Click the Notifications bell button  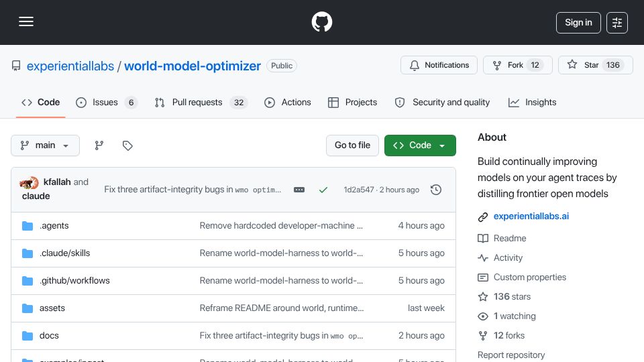(x=439, y=65)
